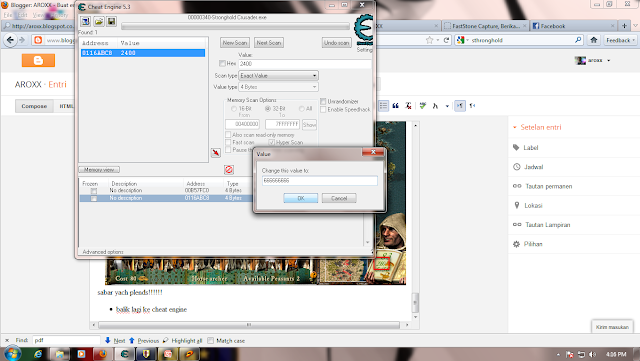Click Cancel in the Value dialog
The height and width of the screenshot is (361, 640).
click(x=339, y=198)
